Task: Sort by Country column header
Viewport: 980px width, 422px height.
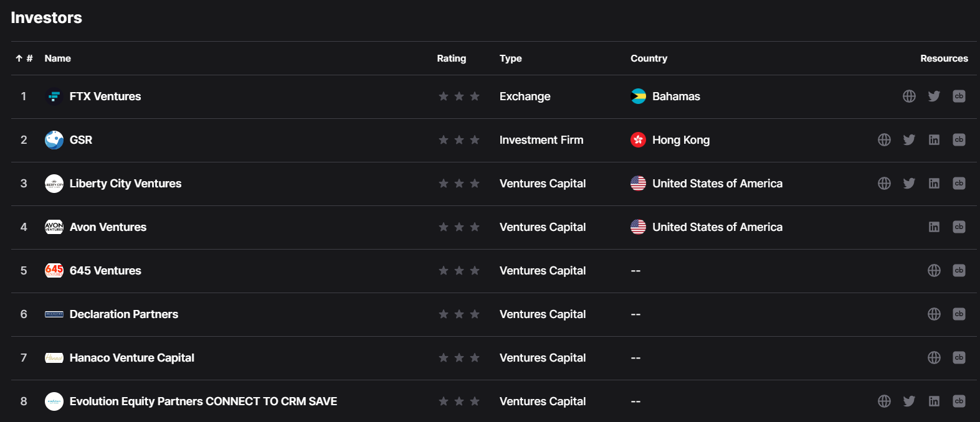Action: 649,59
